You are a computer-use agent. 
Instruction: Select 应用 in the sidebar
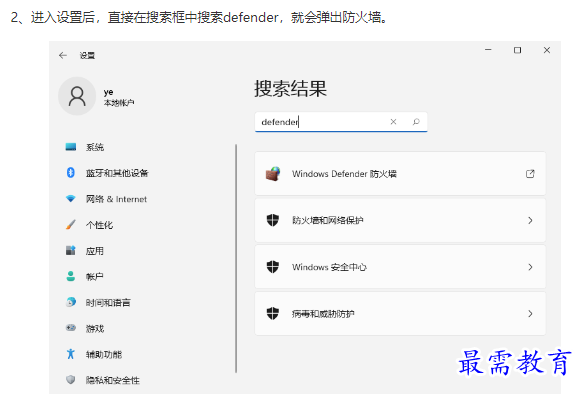pos(95,251)
